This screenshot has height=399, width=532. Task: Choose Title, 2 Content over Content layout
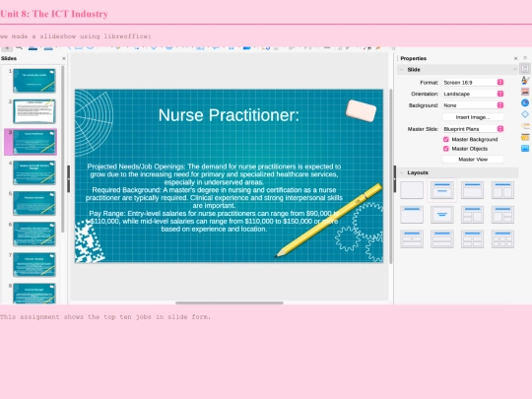[x=412, y=238]
